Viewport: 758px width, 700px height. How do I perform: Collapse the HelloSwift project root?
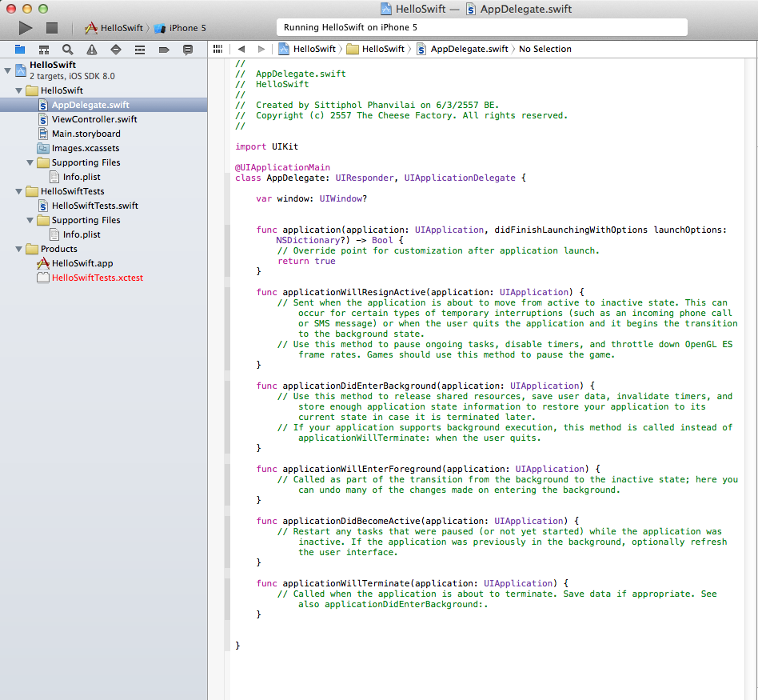pyautogui.click(x=7, y=70)
